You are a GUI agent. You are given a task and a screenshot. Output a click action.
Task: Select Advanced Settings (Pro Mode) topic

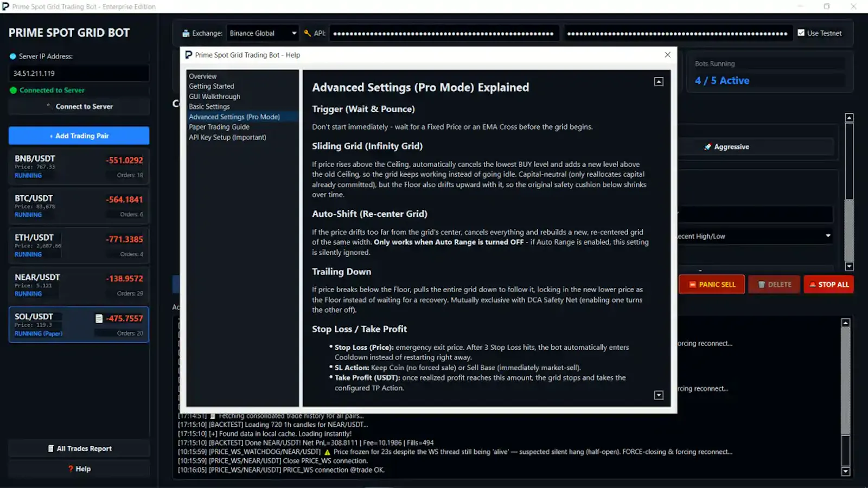tap(234, 117)
